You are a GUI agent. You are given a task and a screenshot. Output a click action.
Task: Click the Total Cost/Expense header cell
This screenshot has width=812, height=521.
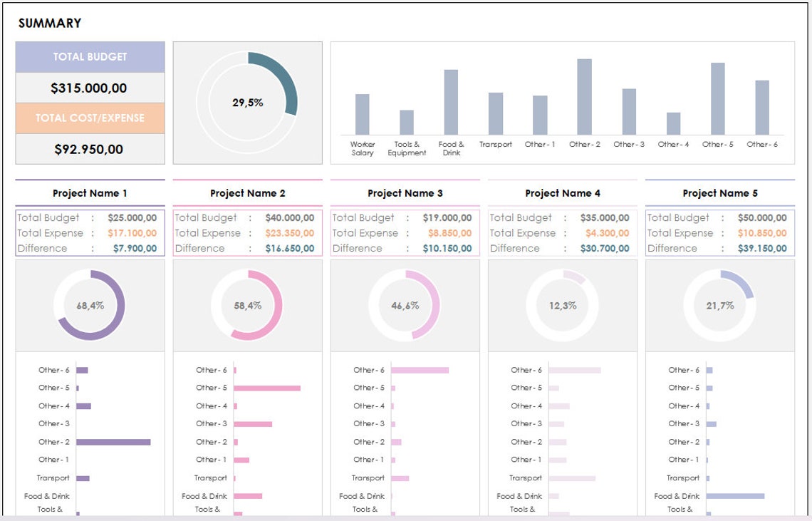click(x=89, y=118)
